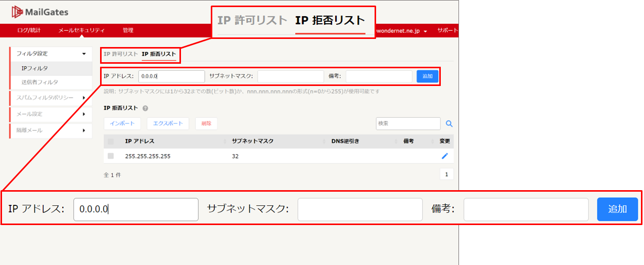Image resolution: width=644 pixels, height=265 pixels.
Task: Go to page 1 in pagination
Action: pyautogui.click(x=446, y=174)
